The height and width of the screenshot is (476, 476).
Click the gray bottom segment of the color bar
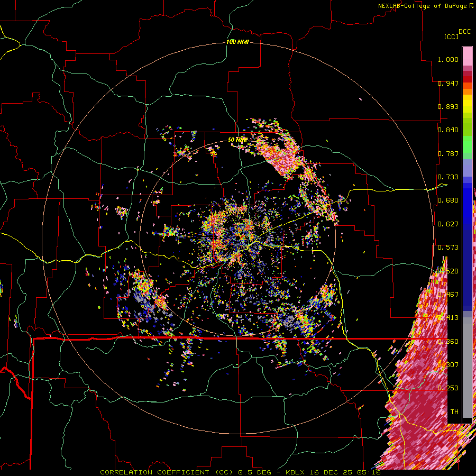467,368
